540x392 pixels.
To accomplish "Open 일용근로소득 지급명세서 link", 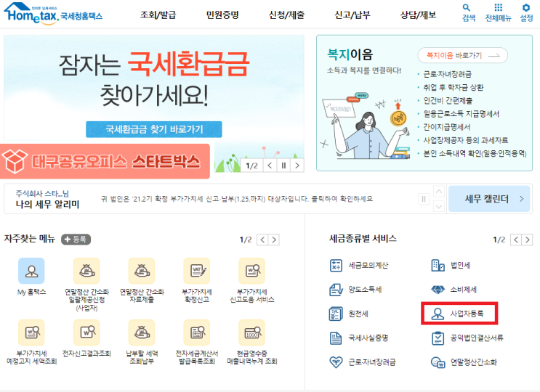I will (x=461, y=114).
